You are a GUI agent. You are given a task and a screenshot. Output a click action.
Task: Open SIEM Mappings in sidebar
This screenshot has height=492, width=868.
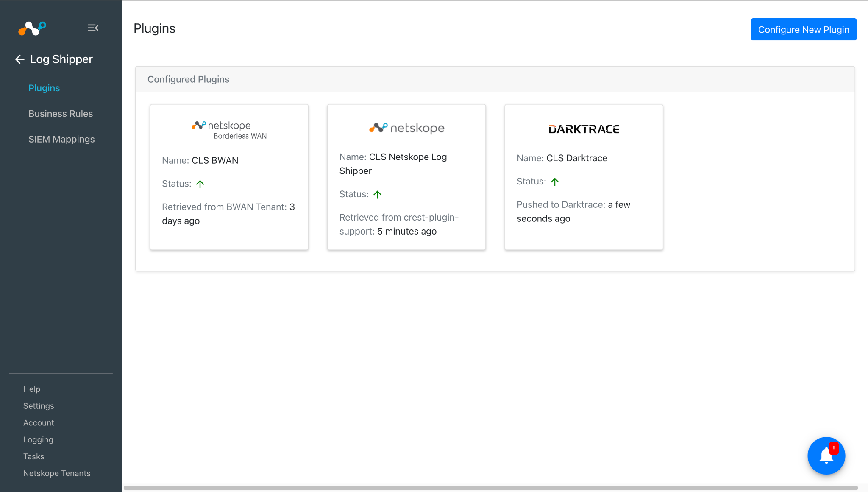coord(61,139)
